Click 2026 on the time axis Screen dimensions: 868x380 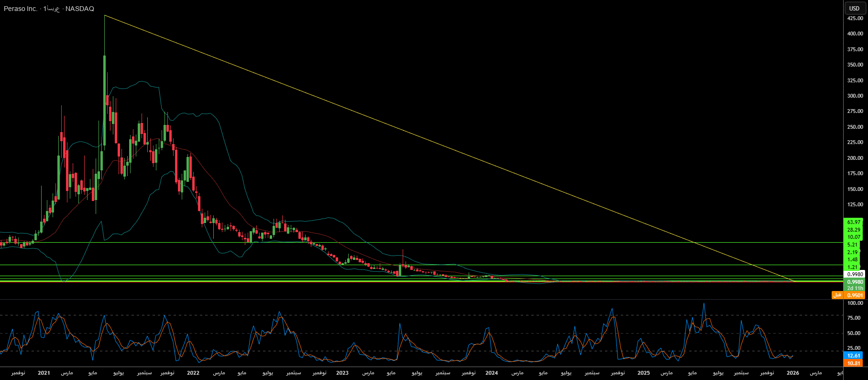pos(792,373)
